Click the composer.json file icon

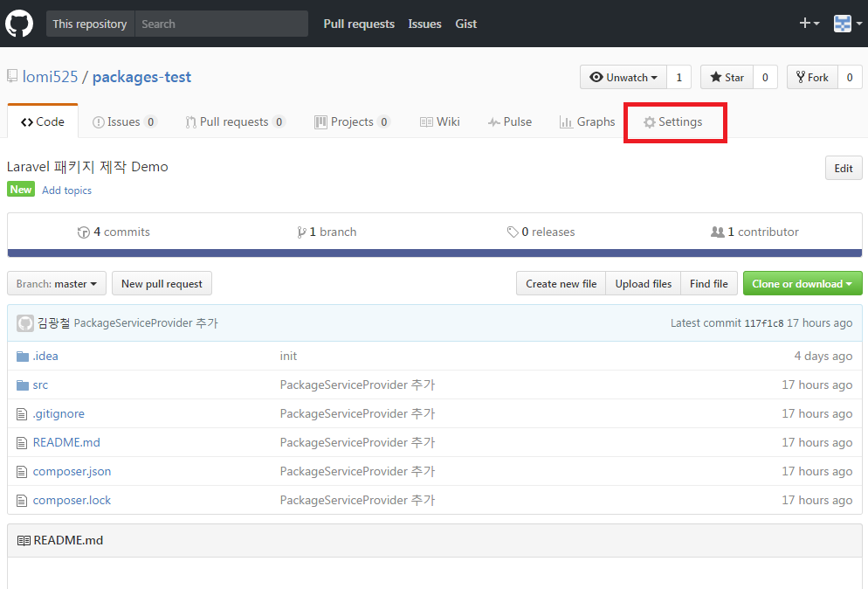pyautogui.click(x=22, y=472)
